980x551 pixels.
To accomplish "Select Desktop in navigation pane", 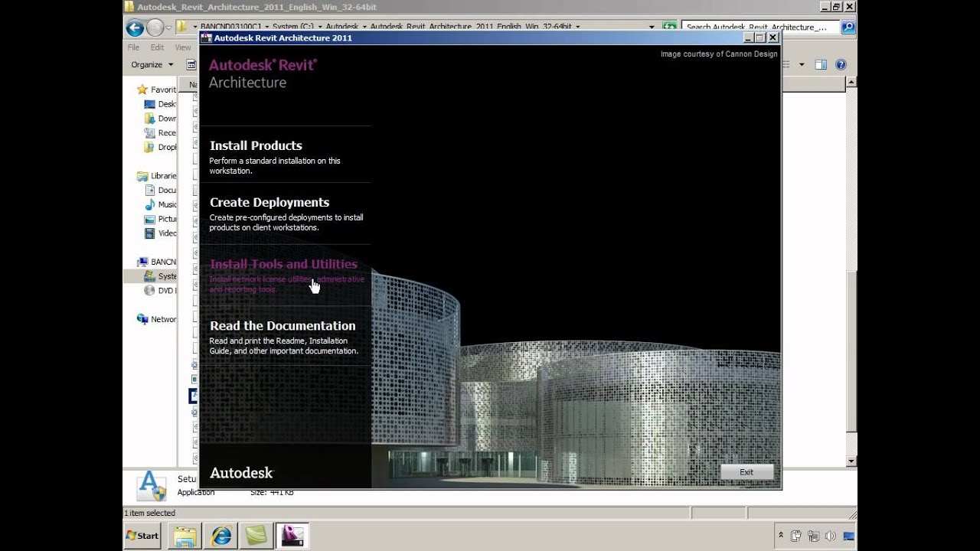I will [161, 104].
